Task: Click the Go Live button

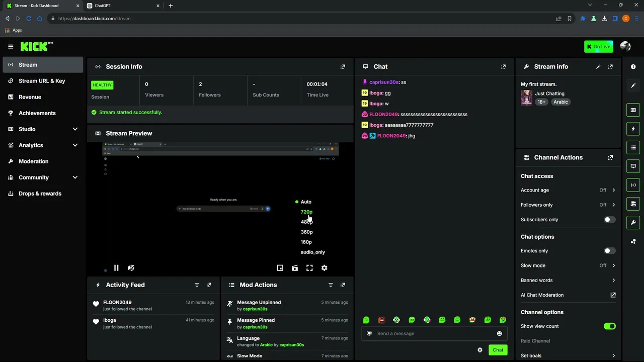Action: pyautogui.click(x=599, y=47)
